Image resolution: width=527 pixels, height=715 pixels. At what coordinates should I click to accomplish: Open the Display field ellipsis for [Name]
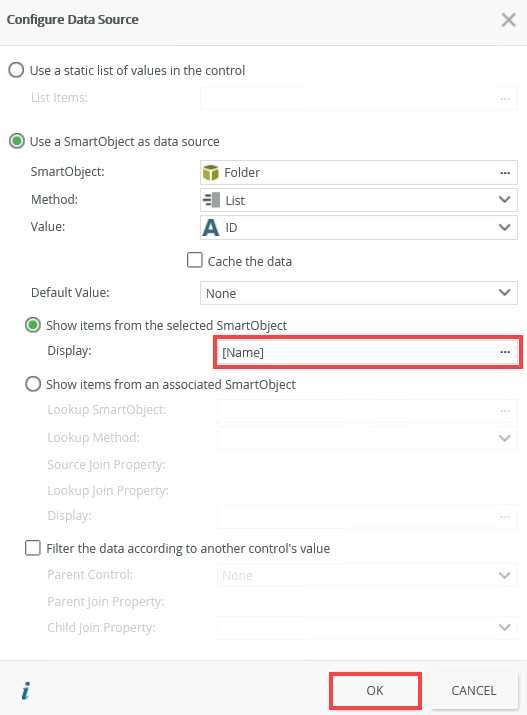[x=505, y=352]
